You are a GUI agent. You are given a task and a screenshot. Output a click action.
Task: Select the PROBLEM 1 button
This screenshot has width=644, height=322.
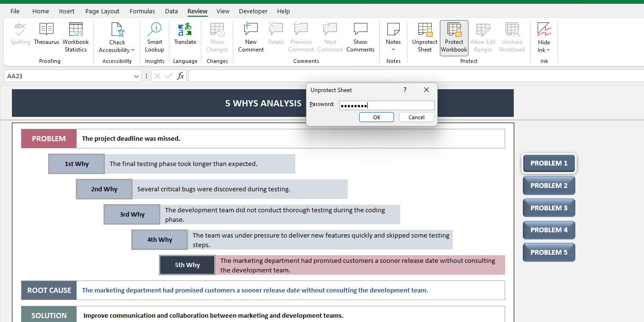tap(549, 163)
